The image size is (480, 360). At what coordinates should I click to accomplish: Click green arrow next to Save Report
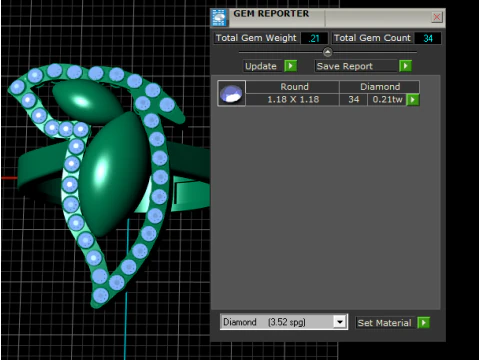coord(405,66)
